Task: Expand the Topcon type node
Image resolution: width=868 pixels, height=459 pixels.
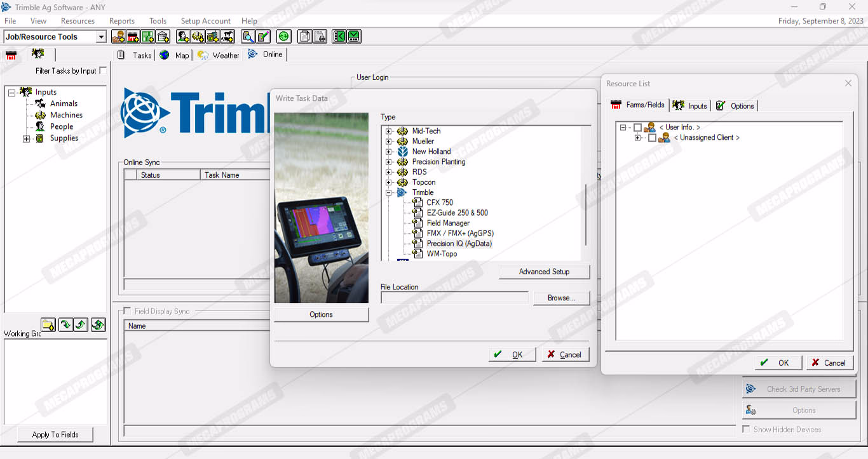Action: pos(389,182)
